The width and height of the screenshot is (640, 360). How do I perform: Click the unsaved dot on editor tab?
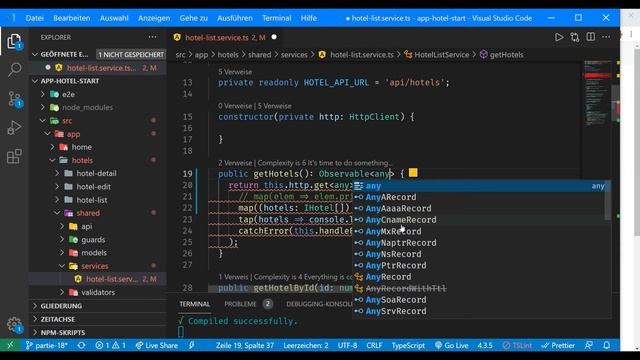click(x=274, y=37)
